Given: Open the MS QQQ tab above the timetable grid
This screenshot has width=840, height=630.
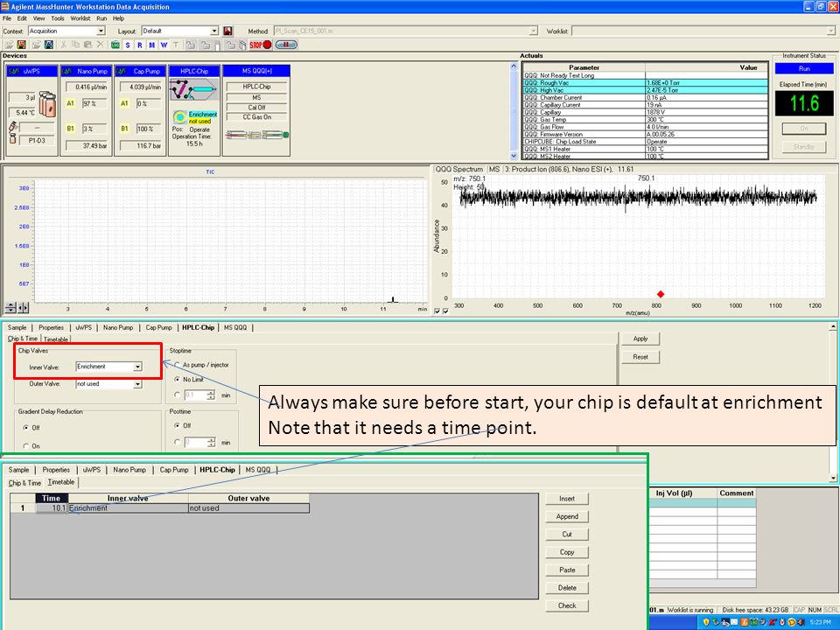Looking at the screenshot, I should [x=257, y=470].
